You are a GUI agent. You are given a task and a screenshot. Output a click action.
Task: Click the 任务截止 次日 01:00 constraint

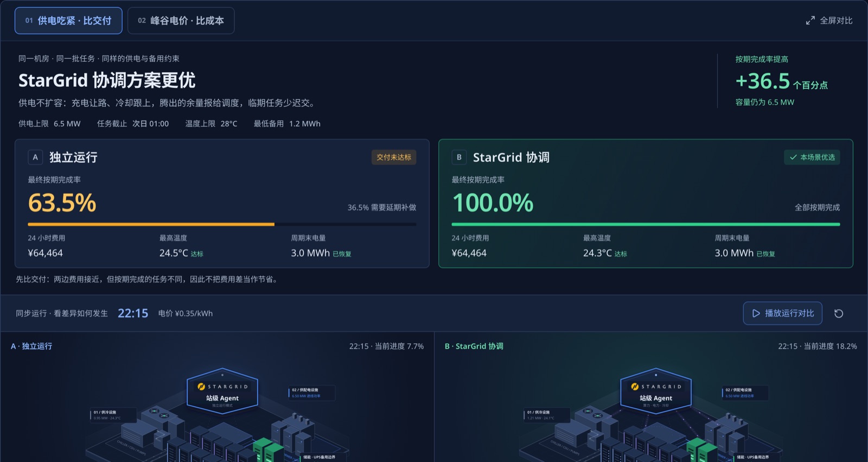pyautogui.click(x=133, y=124)
